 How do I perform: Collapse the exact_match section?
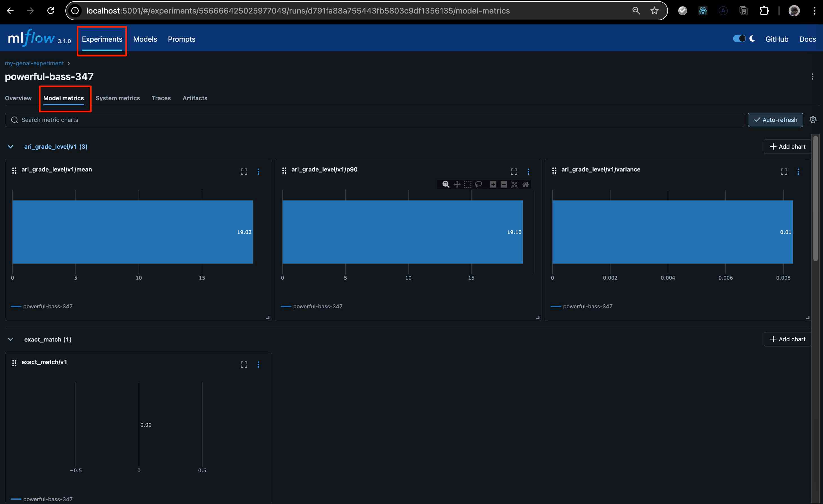click(11, 340)
